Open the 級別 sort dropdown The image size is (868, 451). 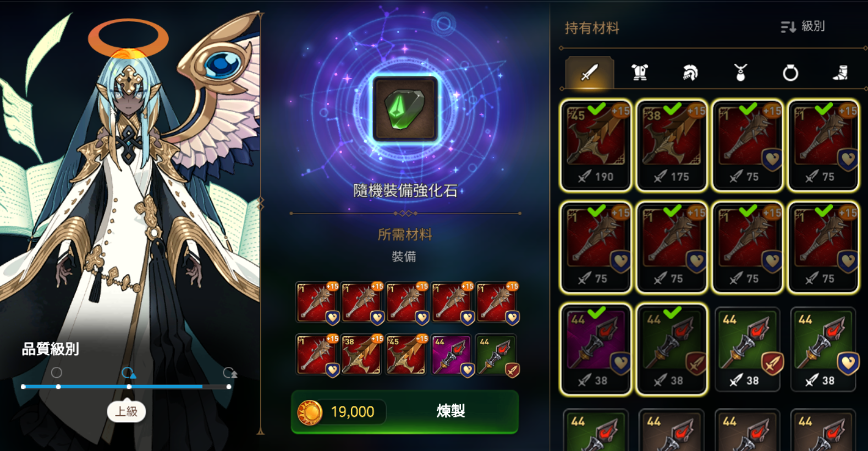[803, 26]
